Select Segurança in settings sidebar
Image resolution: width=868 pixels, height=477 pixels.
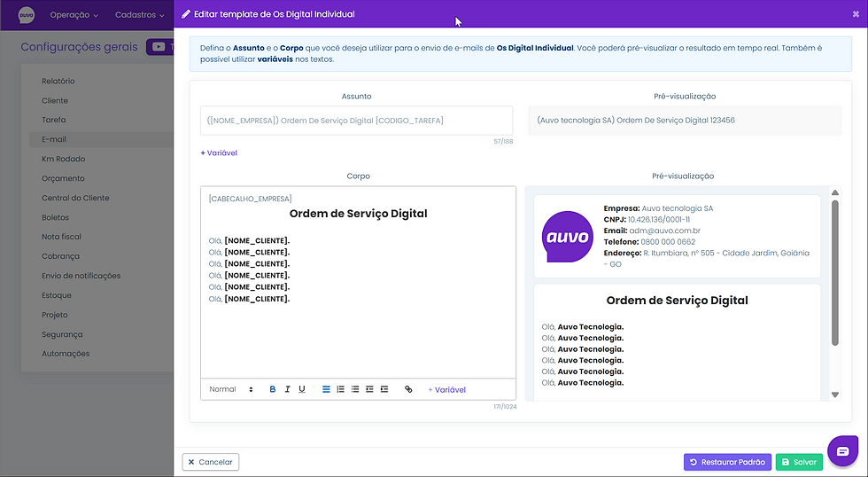[x=62, y=334]
